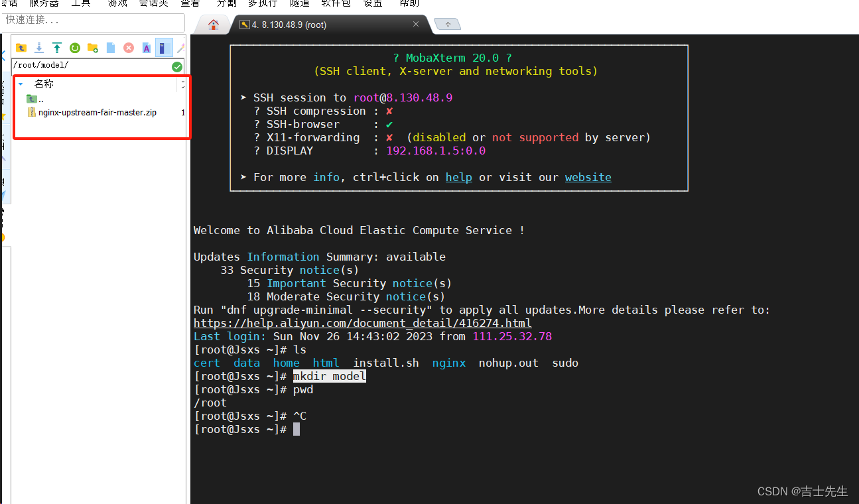Viewport: 859px width, 504px height.
Task: Go to parent directory via toolbar folder icon
Action: tap(21, 48)
